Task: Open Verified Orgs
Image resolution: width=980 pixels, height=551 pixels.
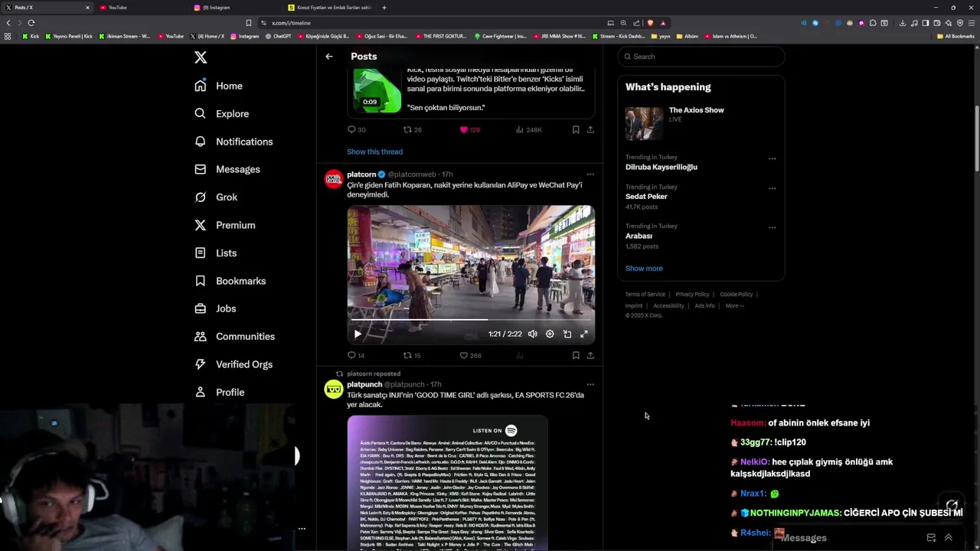Action: pos(234,364)
